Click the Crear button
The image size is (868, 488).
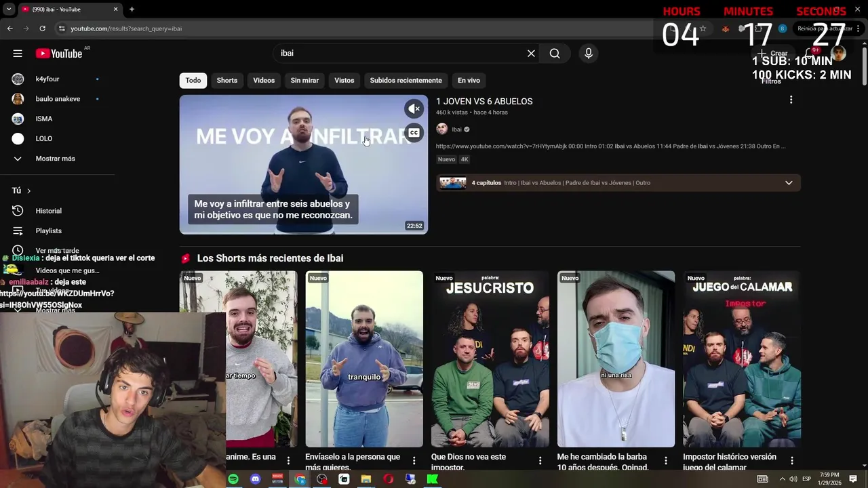click(772, 54)
